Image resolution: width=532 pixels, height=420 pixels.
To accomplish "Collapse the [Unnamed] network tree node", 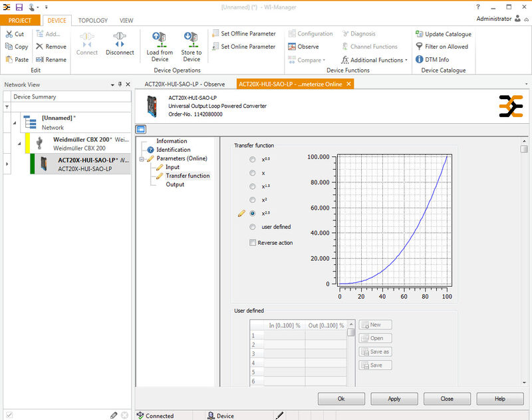I will [14, 122].
